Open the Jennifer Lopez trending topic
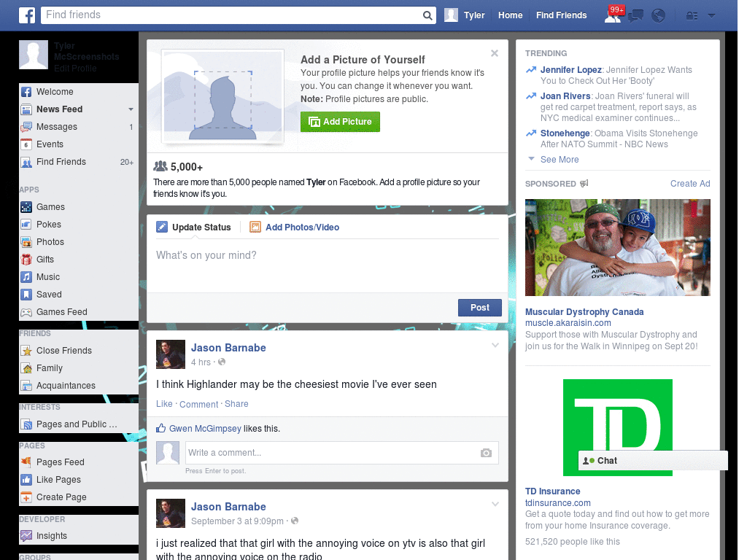This screenshot has width=747, height=560. tap(570, 70)
